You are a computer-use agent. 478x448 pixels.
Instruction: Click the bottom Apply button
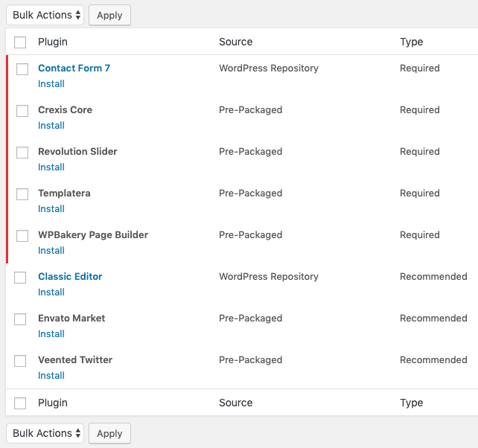click(109, 433)
